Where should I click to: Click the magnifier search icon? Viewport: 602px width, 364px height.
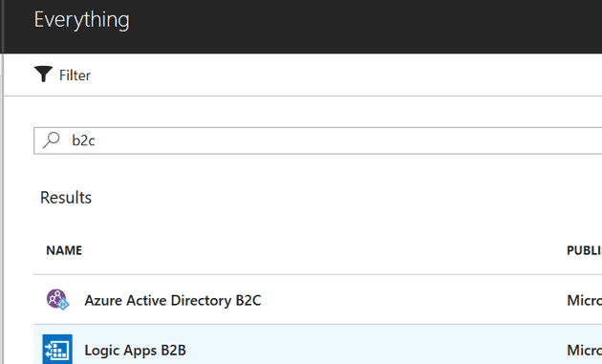(x=51, y=140)
